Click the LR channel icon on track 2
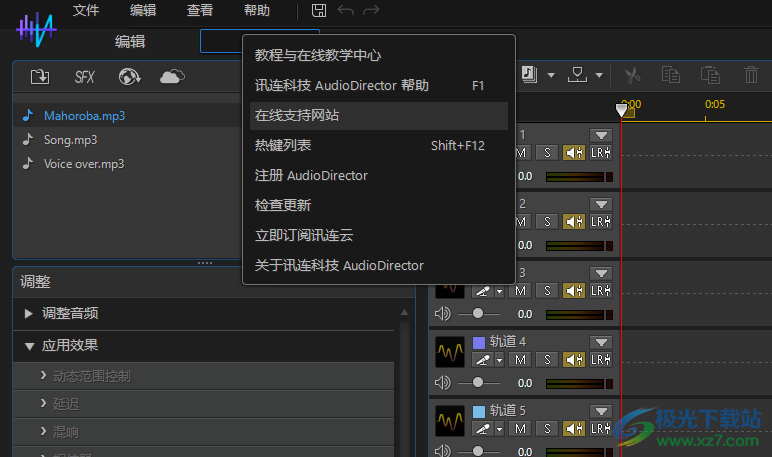This screenshot has height=457, width=772. pos(601,222)
